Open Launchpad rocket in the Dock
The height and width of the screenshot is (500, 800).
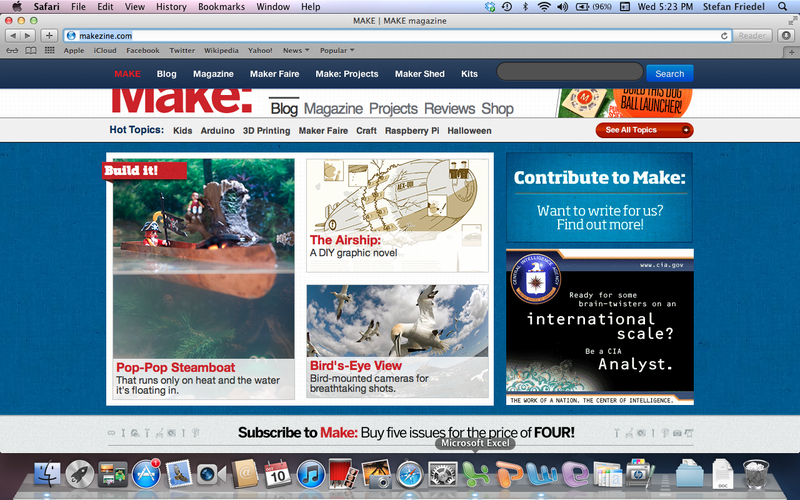[80, 474]
